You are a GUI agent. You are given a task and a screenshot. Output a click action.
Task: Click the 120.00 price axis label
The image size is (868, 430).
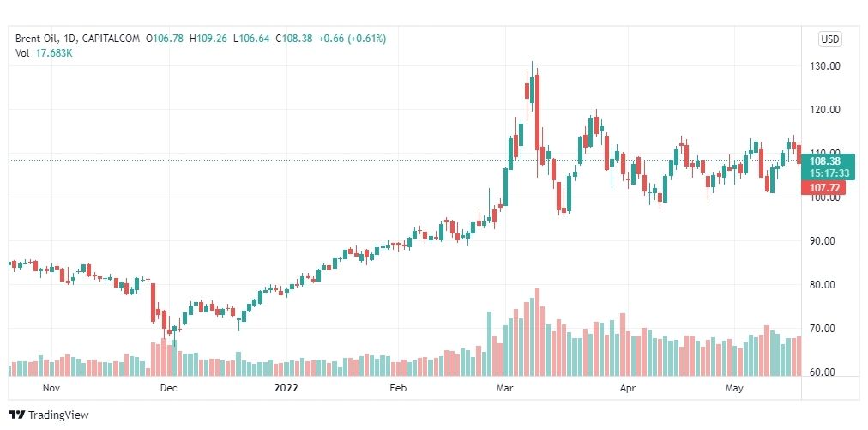[x=825, y=109]
